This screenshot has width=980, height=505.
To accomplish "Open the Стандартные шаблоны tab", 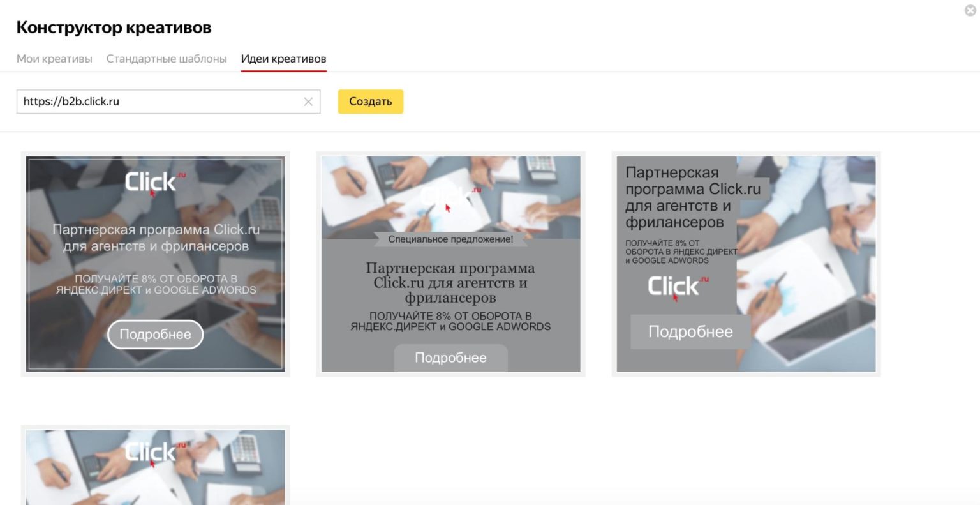I will tap(167, 59).
